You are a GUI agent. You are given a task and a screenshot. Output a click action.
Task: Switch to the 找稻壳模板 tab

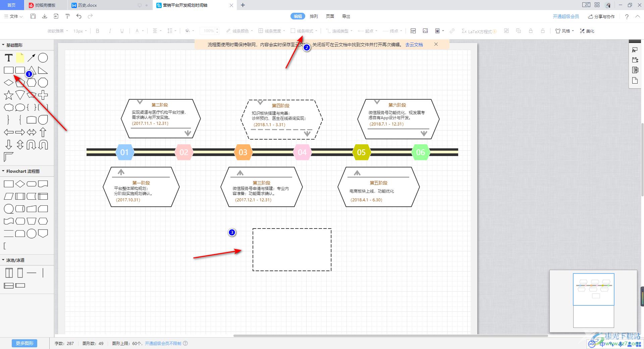(x=46, y=5)
